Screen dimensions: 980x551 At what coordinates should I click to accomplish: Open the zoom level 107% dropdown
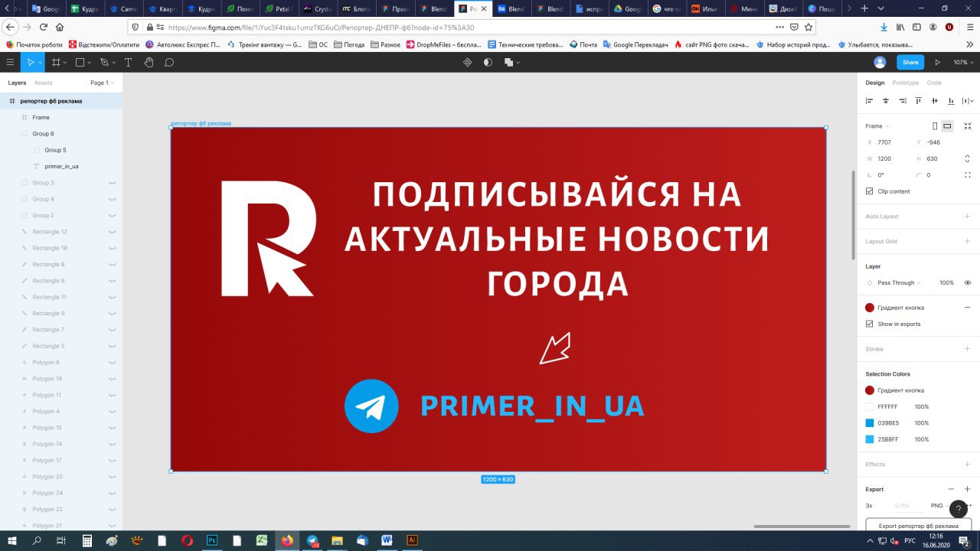pyautogui.click(x=962, y=62)
